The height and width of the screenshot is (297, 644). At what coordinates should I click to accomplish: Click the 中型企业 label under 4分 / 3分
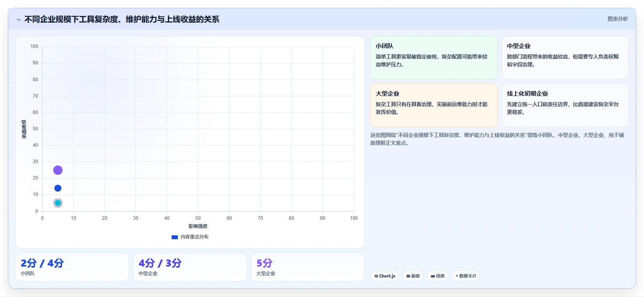[148, 274]
